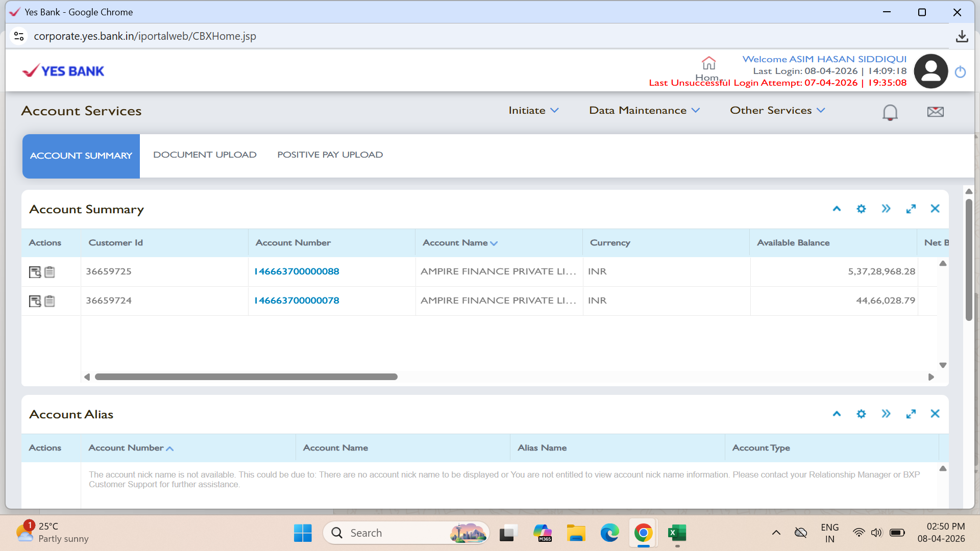Open Microsoft Edge from taskbar
The image size is (980, 551).
609,533
